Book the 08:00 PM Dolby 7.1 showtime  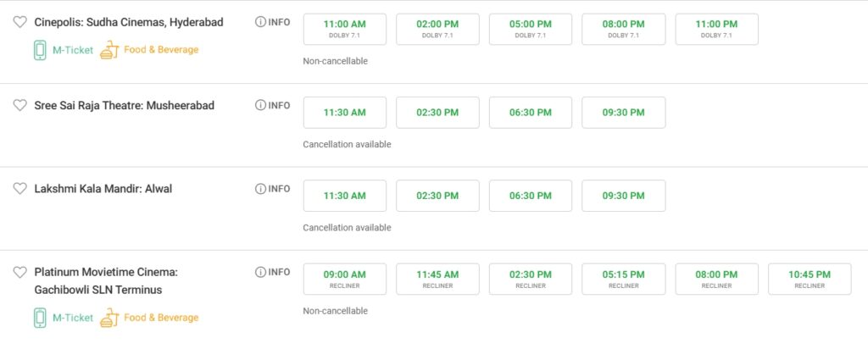point(624,29)
